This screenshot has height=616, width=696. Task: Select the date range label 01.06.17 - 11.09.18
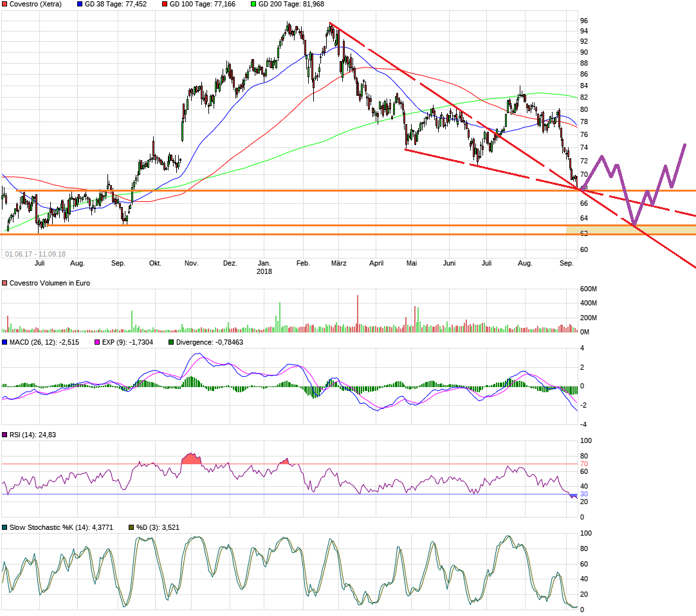[x=35, y=254]
